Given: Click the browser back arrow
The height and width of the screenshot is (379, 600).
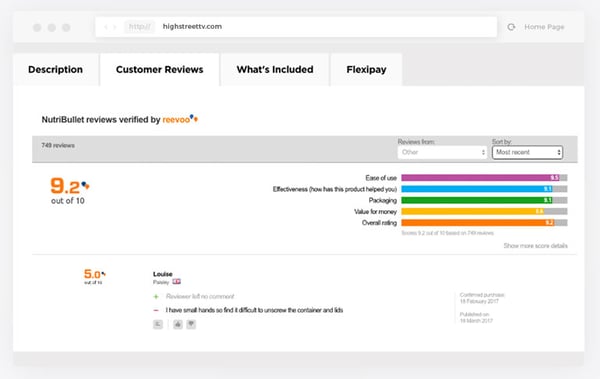Looking at the screenshot, I should 106,27.
